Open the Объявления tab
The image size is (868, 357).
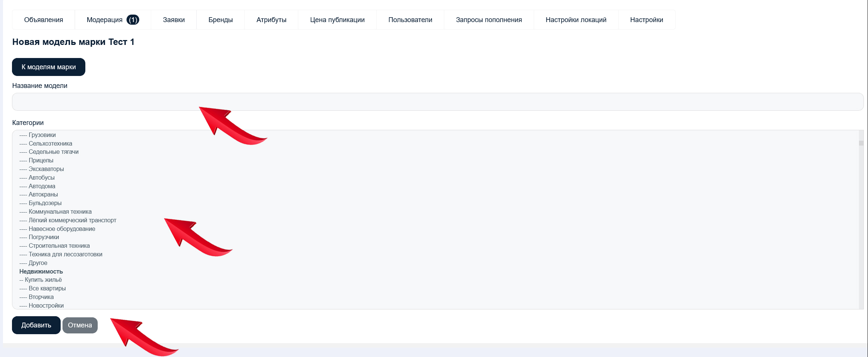tap(43, 20)
